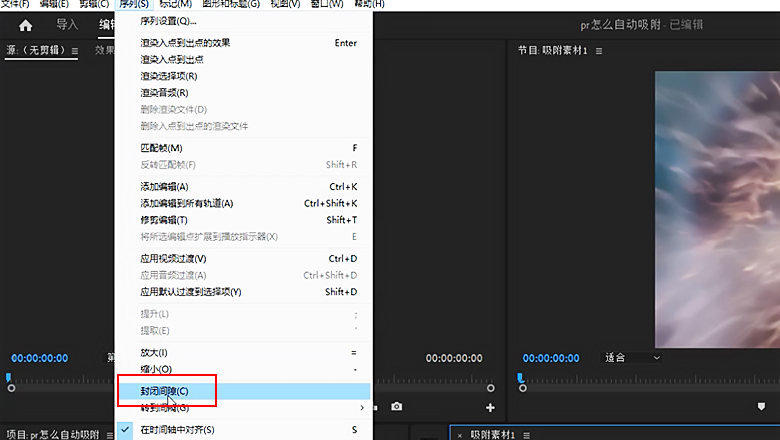The height and width of the screenshot is (440, 780).
Task: Click the Source zoom bar left handle
Action: (x=11, y=388)
